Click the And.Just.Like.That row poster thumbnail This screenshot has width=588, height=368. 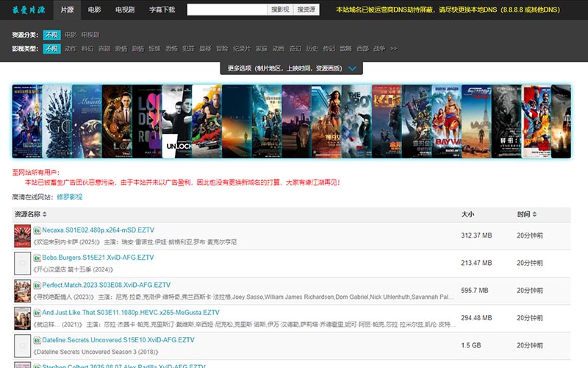point(23,318)
